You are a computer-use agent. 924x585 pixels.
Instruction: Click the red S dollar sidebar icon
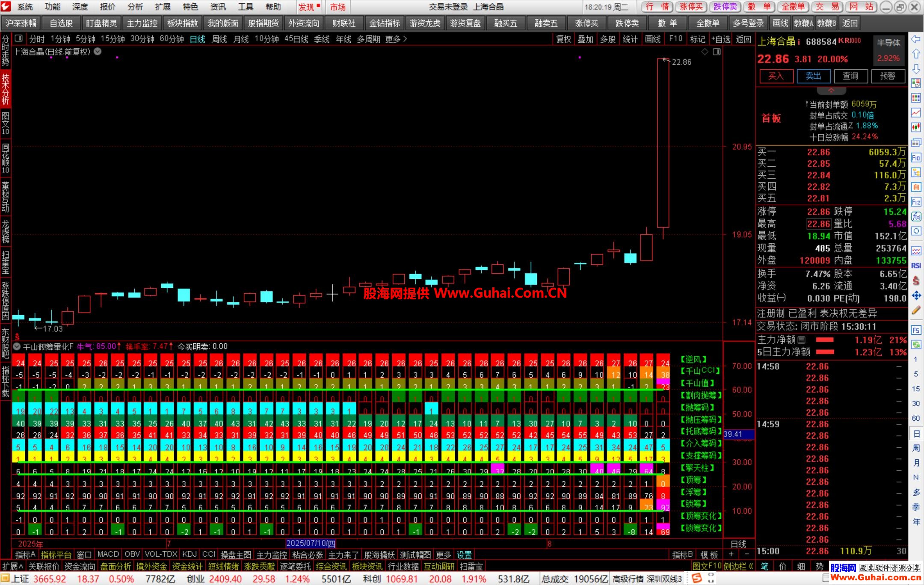coord(915,281)
